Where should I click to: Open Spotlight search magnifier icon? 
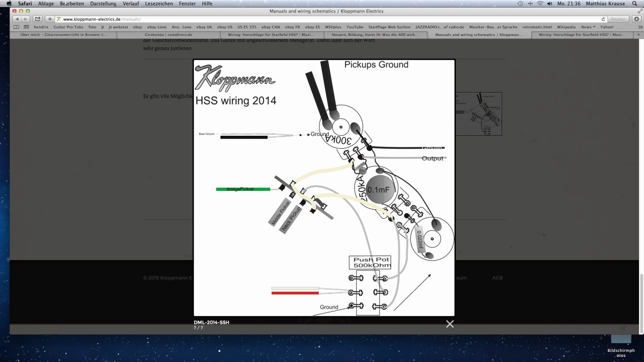point(634,4)
